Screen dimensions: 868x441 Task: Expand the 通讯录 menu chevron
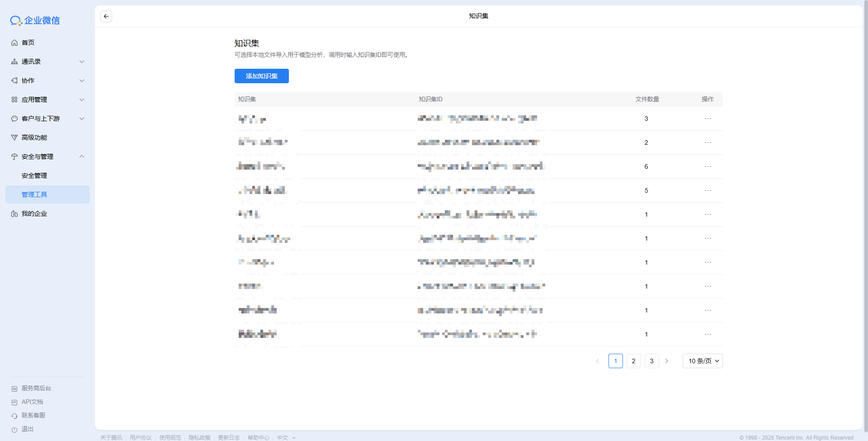[x=82, y=62]
